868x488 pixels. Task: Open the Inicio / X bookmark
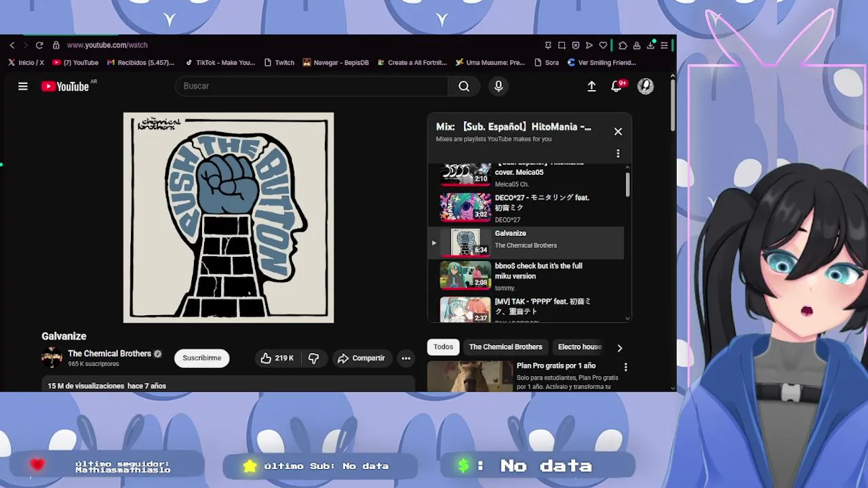coord(26,62)
